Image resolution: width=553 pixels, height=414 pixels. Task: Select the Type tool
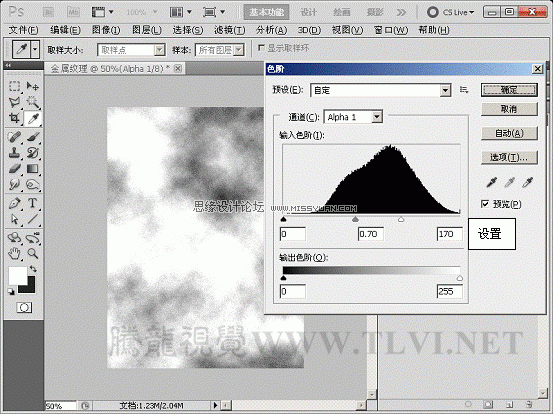32,203
